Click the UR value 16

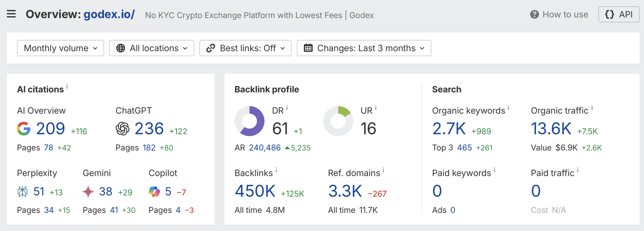coord(368,129)
